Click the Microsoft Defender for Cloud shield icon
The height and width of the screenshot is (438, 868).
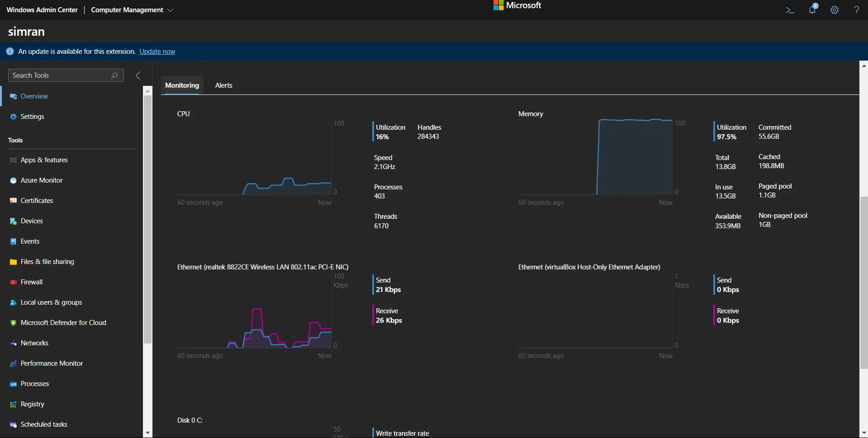pos(14,323)
